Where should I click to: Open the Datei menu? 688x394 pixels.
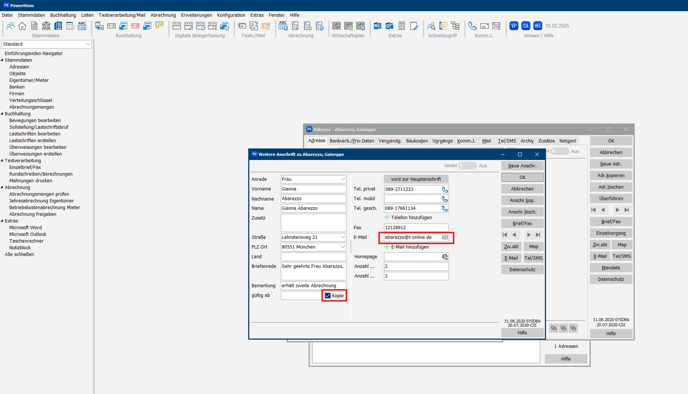point(7,15)
